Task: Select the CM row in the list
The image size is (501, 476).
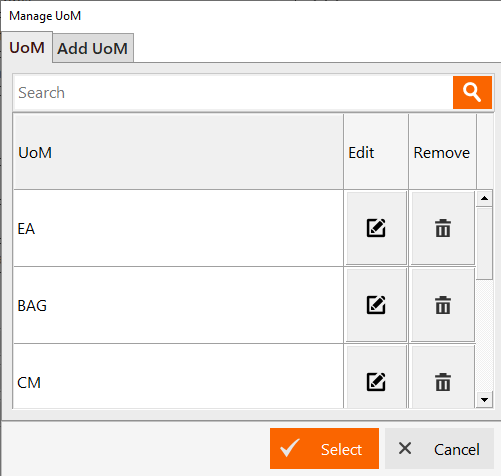Action: pyautogui.click(x=178, y=376)
